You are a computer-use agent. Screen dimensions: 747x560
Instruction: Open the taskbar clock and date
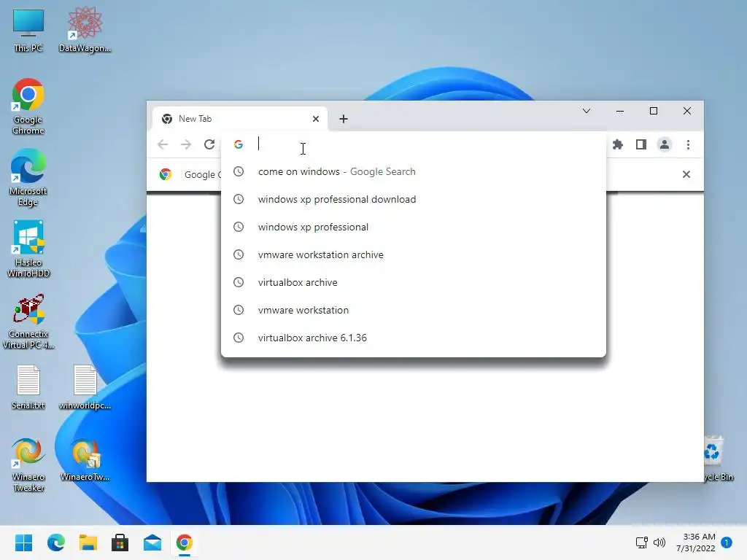[695, 542]
